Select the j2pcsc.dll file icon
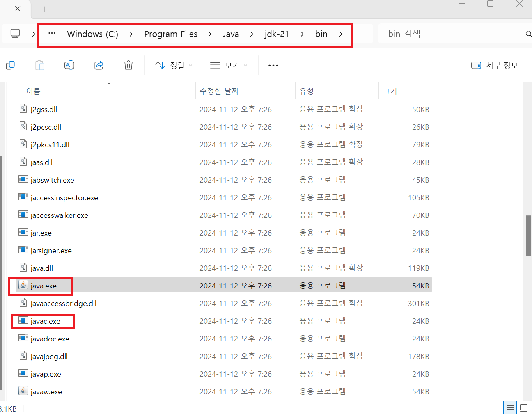Image resolution: width=532 pixels, height=414 pixels. pos(23,126)
